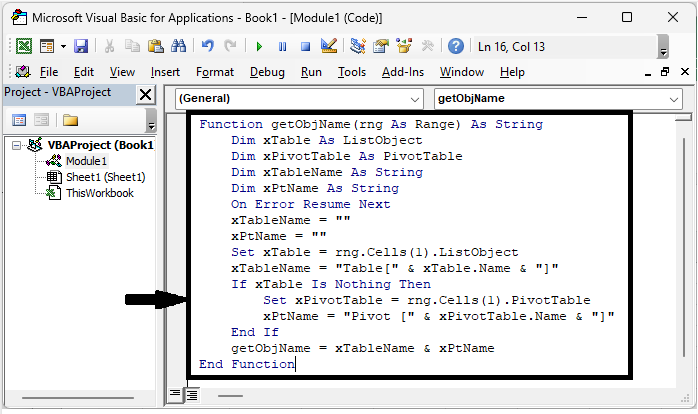The width and height of the screenshot is (698, 414).
Task: Select VBAProject (Book1) in the tree
Action: pyautogui.click(x=101, y=145)
